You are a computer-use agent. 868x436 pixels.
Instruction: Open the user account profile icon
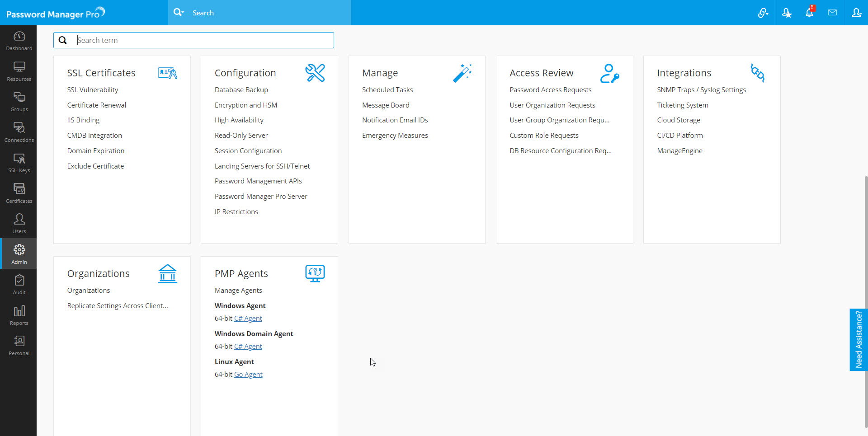[x=856, y=13]
